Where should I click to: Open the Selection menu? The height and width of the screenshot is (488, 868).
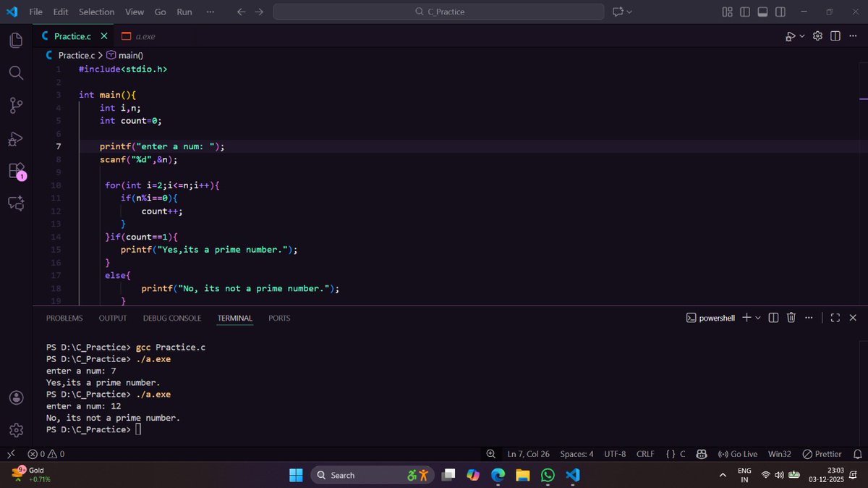point(96,12)
